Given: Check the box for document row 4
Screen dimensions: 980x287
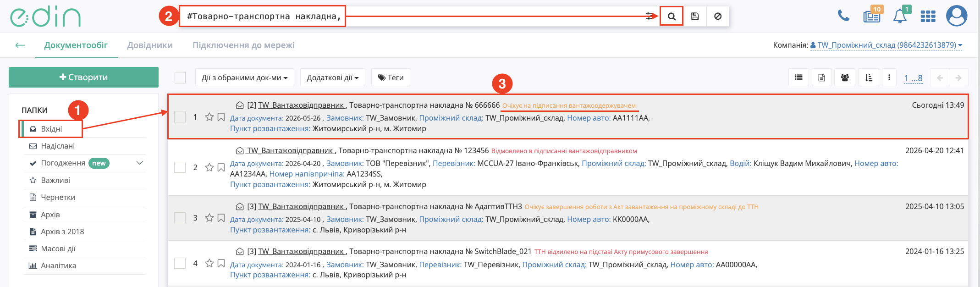Looking at the screenshot, I should pos(180,263).
